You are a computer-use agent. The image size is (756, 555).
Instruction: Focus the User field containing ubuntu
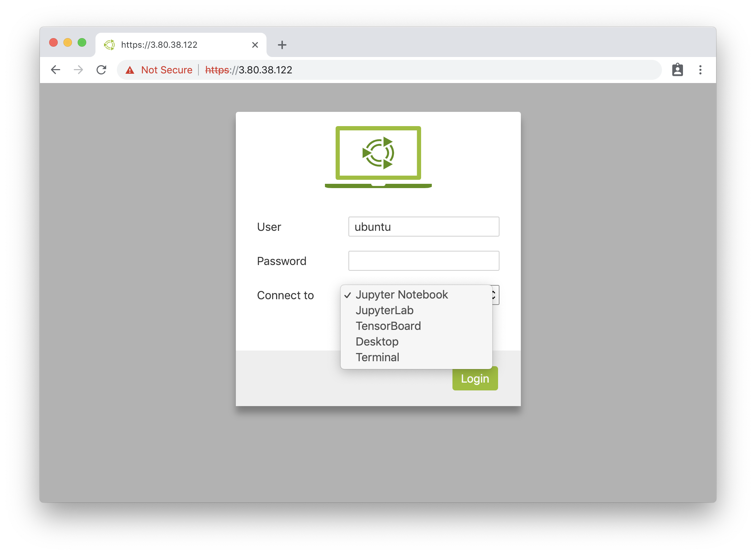pyautogui.click(x=424, y=227)
